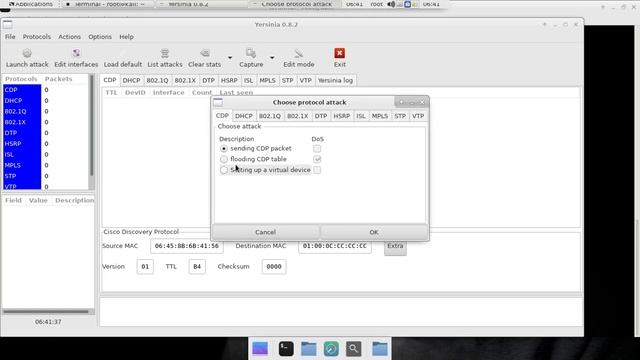Image resolution: width=640 pixels, height=360 pixels.
Task: Click the Checksum input field
Action: point(274,267)
